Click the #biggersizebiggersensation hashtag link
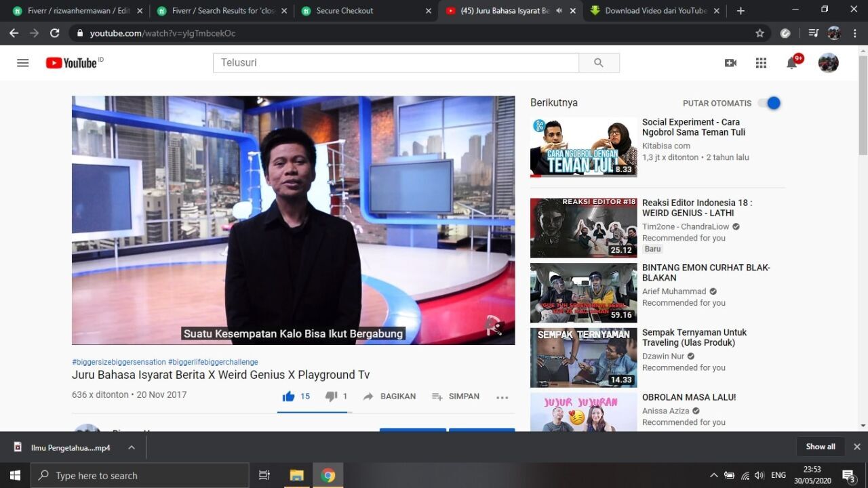868x488 pixels. pos(119,362)
